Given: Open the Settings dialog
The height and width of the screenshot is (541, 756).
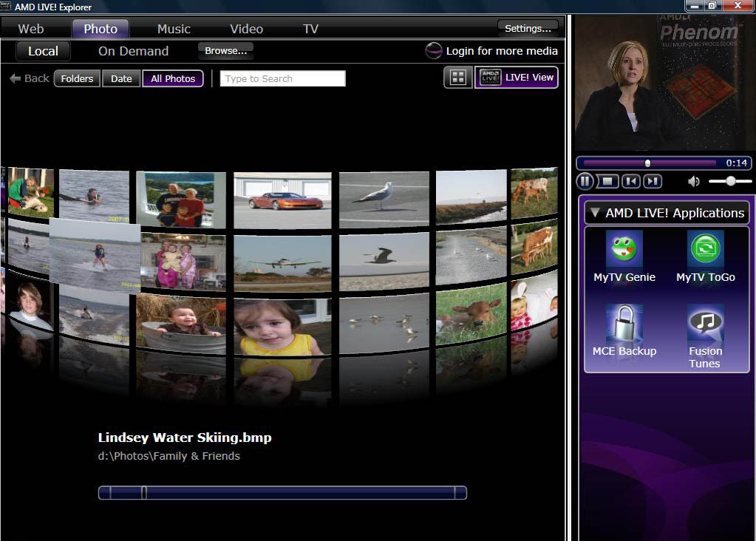Looking at the screenshot, I should point(528,28).
